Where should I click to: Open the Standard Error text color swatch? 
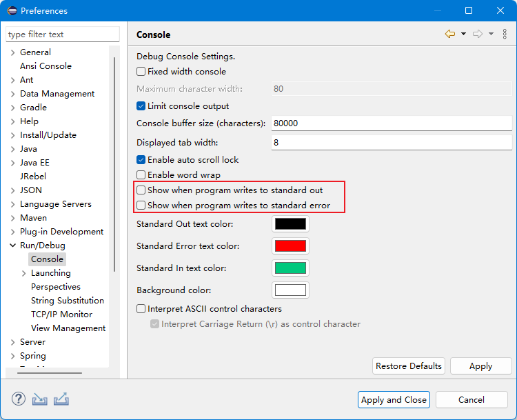pos(290,246)
